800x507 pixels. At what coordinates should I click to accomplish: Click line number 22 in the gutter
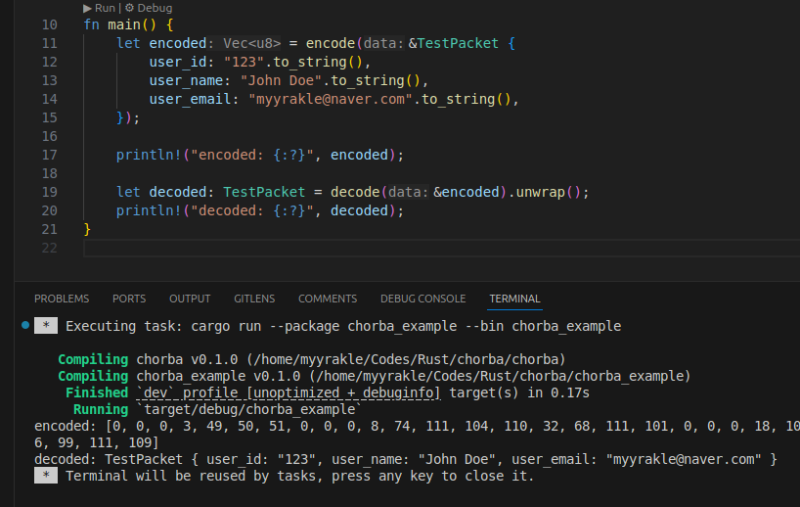click(x=49, y=248)
